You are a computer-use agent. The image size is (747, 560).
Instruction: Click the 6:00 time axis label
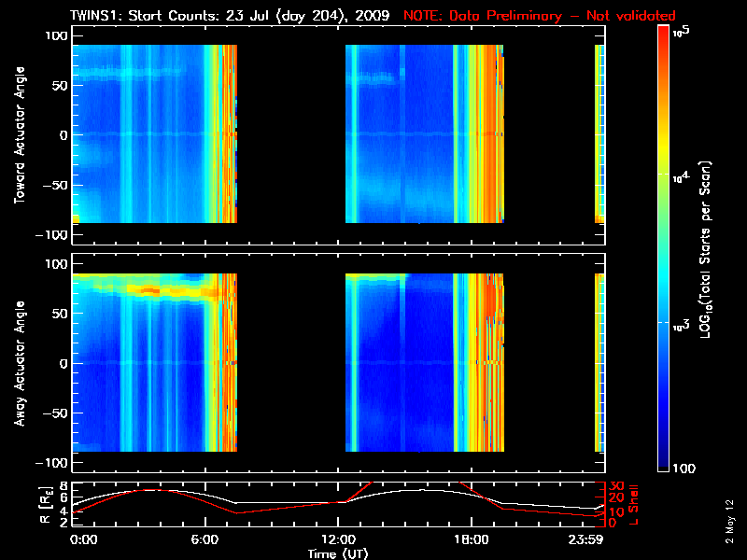coord(204,539)
